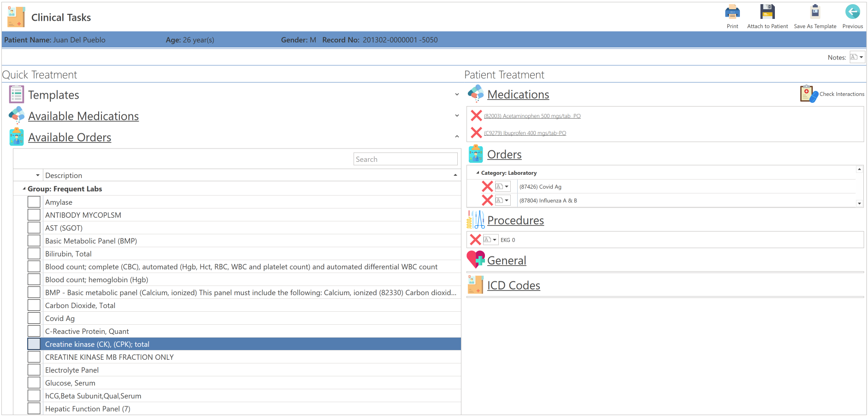This screenshot has height=416, width=868.
Task: Open the Available Orders link
Action: (x=70, y=137)
